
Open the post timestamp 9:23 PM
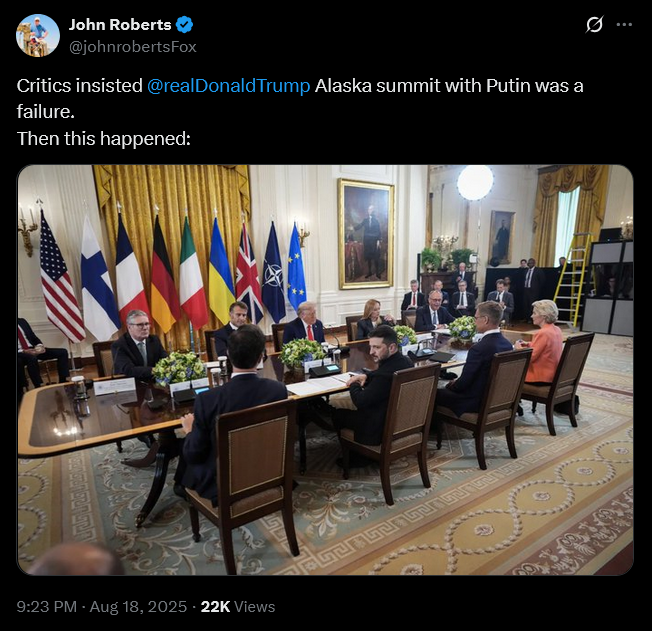tap(47, 606)
